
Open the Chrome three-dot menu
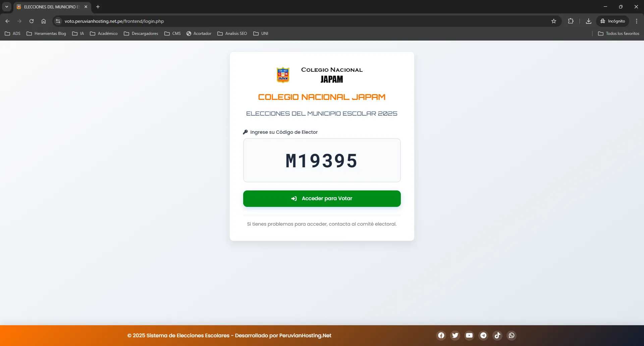coord(636,21)
